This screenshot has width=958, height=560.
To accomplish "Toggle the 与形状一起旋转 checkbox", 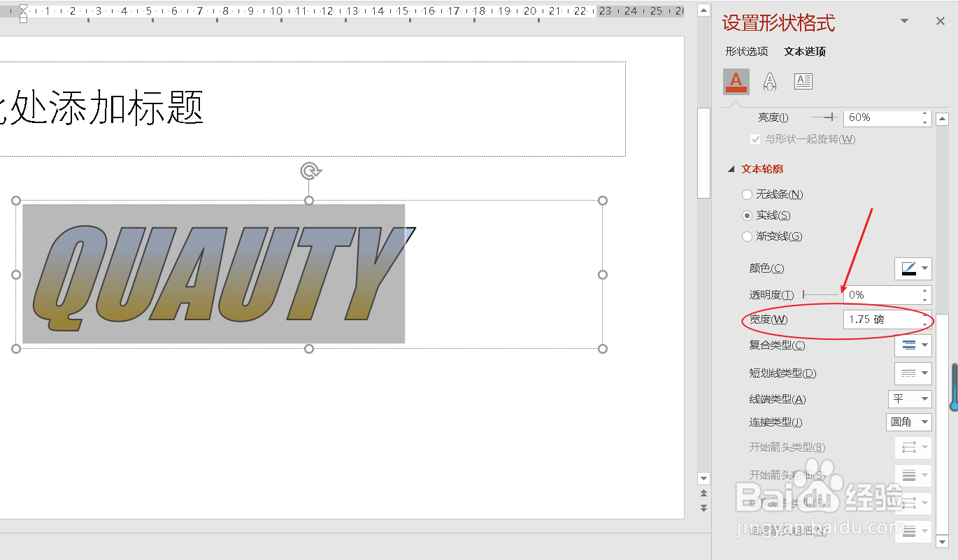I will pyautogui.click(x=755, y=139).
